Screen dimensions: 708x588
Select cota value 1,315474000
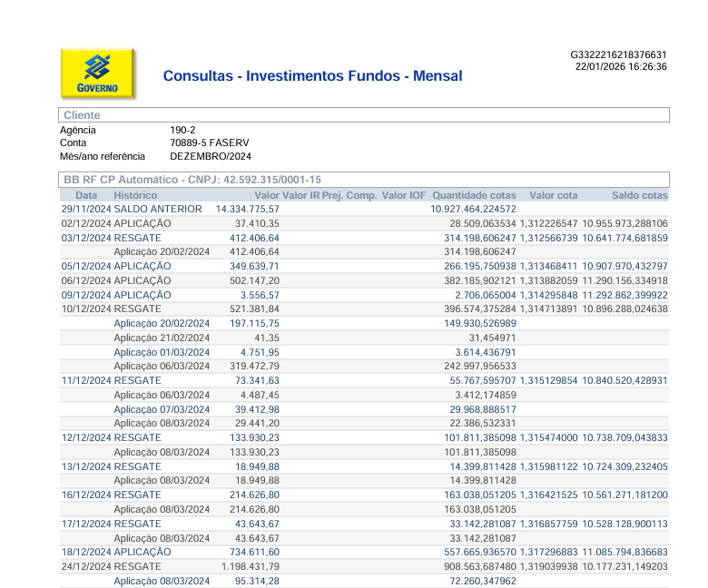point(548,437)
